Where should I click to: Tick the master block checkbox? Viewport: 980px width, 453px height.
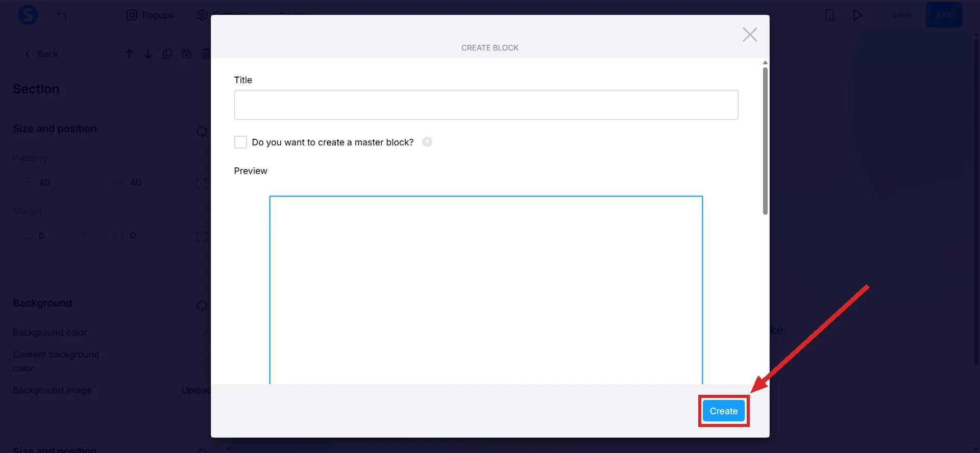point(240,142)
